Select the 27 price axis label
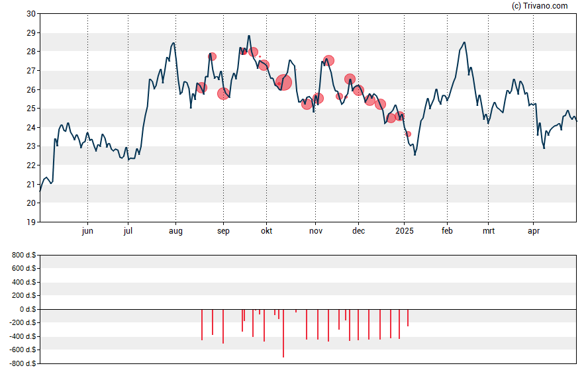This screenshot has height=374, width=588. 31,71
